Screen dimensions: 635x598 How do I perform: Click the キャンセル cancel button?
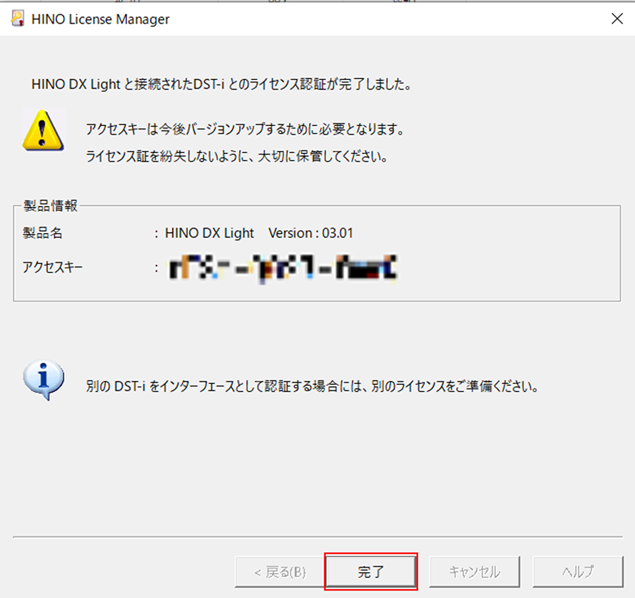coord(474,572)
